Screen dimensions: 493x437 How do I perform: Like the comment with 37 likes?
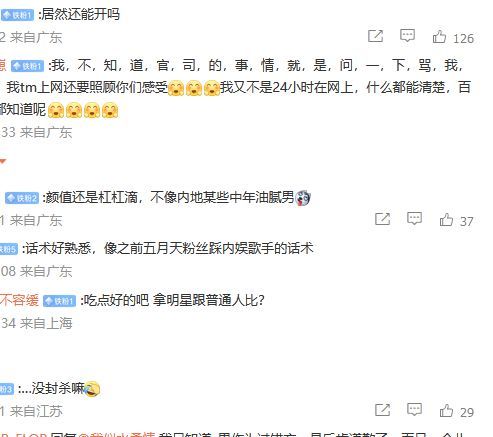[446, 219]
